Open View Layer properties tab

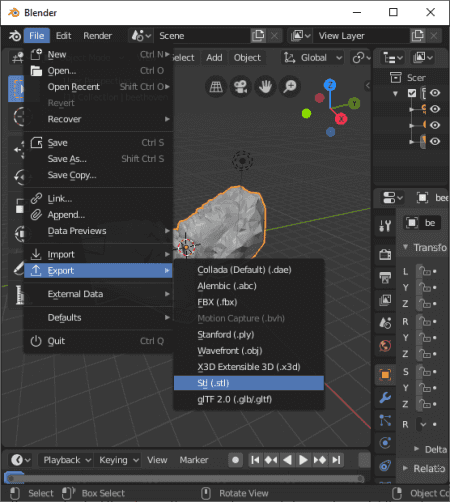pos(385,300)
